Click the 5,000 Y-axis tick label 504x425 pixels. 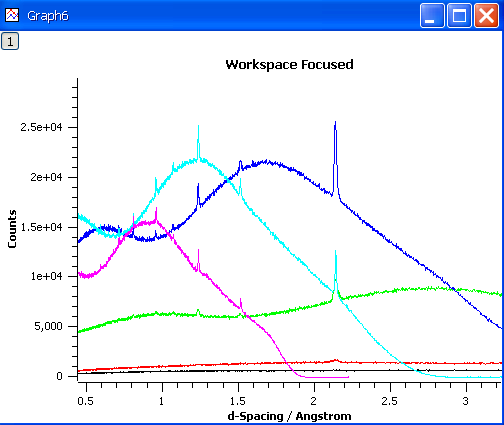(x=48, y=326)
